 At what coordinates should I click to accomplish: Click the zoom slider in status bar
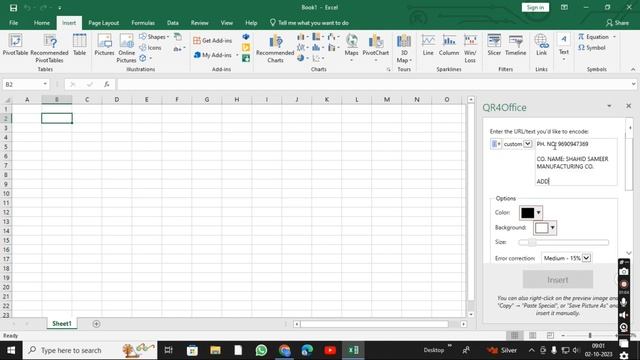point(590,335)
